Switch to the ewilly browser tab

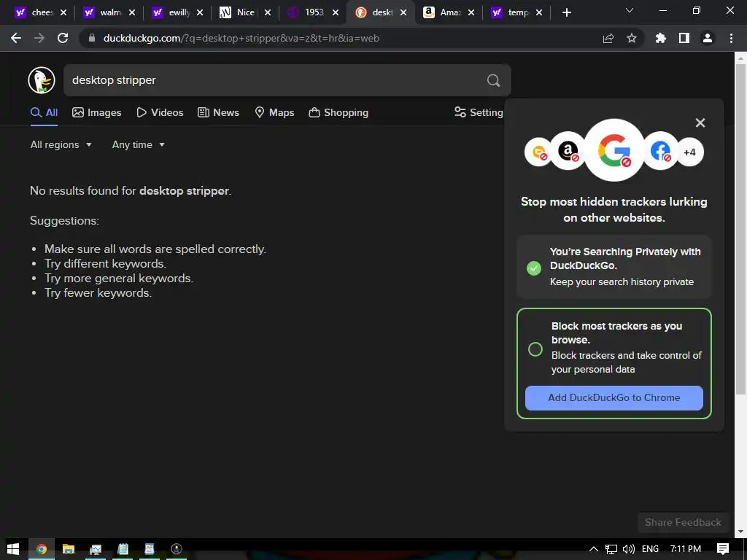coord(178,12)
